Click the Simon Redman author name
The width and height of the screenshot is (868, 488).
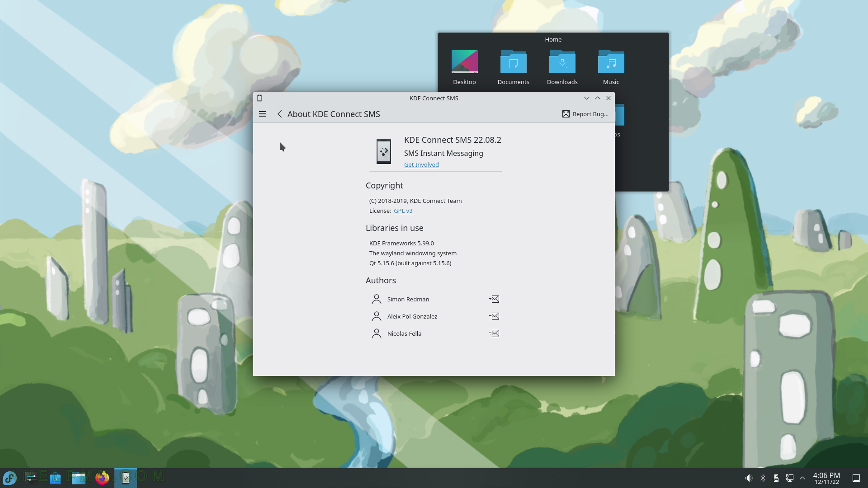pos(408,299)
